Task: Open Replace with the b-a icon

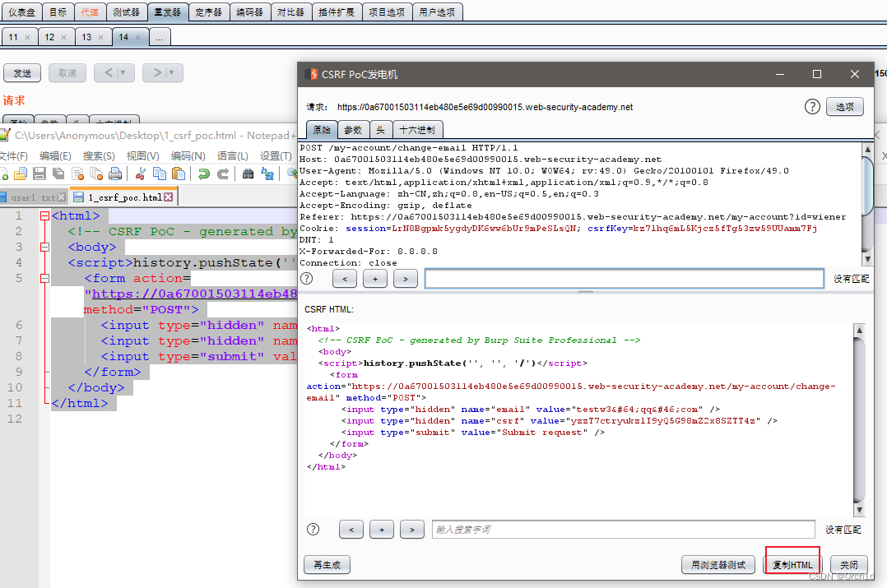Action: pyautogui.click(x=267, y=174)
